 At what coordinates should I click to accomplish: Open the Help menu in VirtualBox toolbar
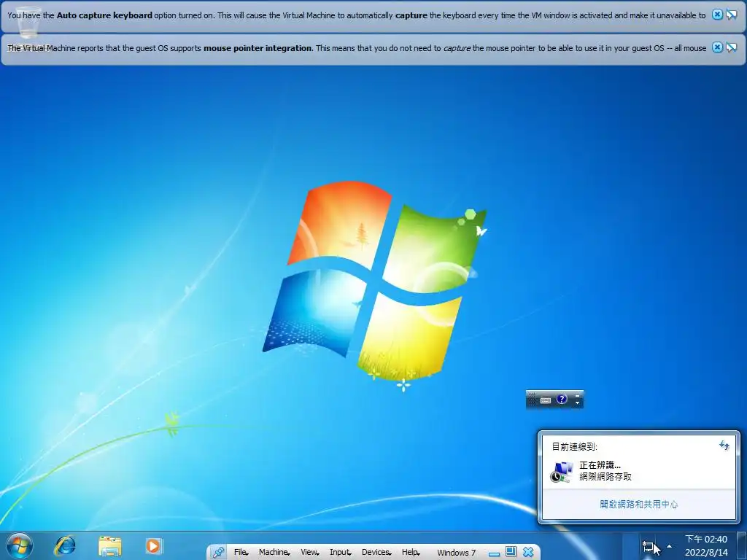click(411, 553)
